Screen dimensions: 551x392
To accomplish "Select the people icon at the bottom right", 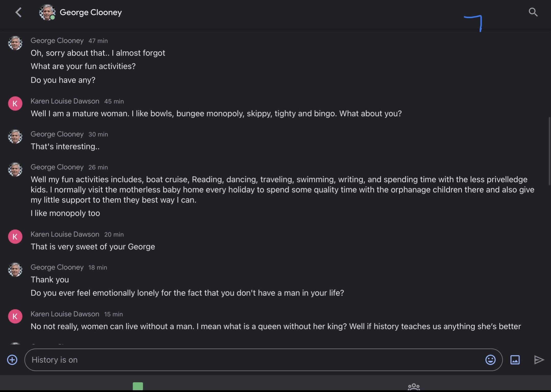I will click(x=413, y=387).
